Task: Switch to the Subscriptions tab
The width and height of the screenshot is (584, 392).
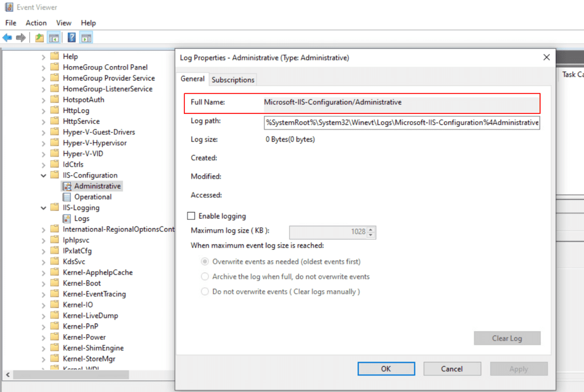Action: coord(233,79)
